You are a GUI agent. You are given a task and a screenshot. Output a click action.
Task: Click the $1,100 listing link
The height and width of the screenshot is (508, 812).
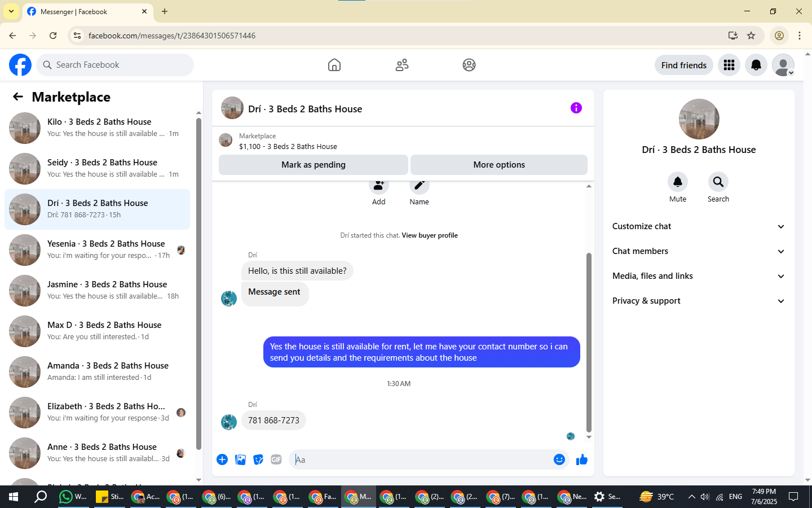pyautogui.click(x=288, y=146)
